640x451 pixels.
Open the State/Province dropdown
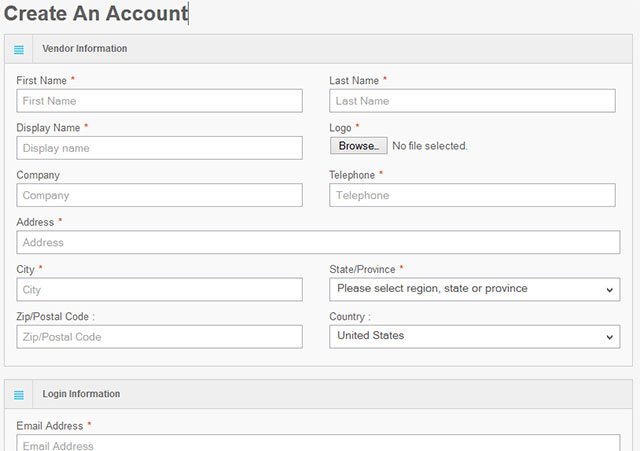[475, 289]
